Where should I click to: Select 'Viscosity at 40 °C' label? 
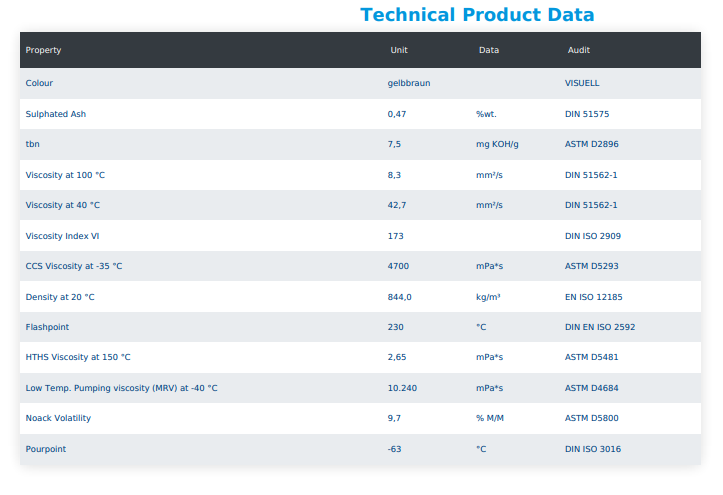pos(63,205)
